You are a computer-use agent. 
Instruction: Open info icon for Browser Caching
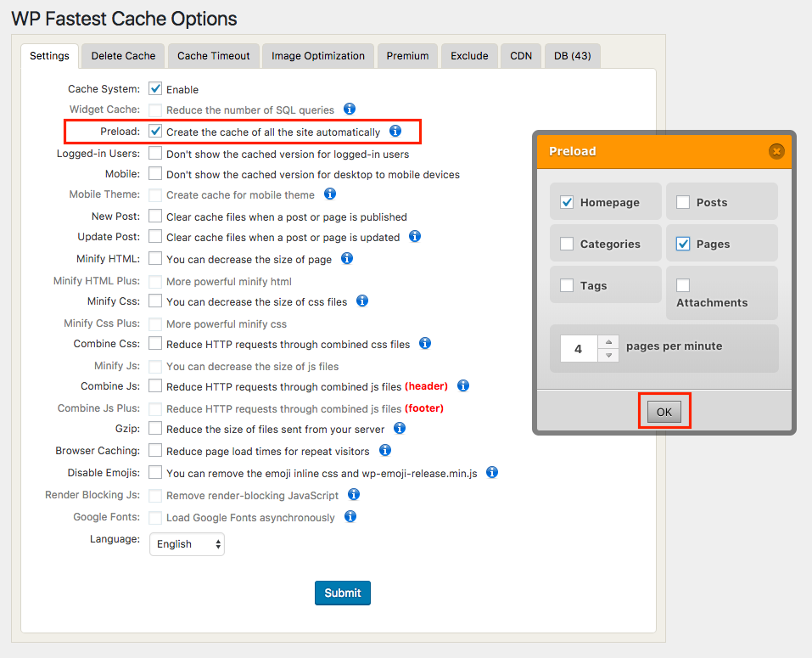click(x=384, y=450)
